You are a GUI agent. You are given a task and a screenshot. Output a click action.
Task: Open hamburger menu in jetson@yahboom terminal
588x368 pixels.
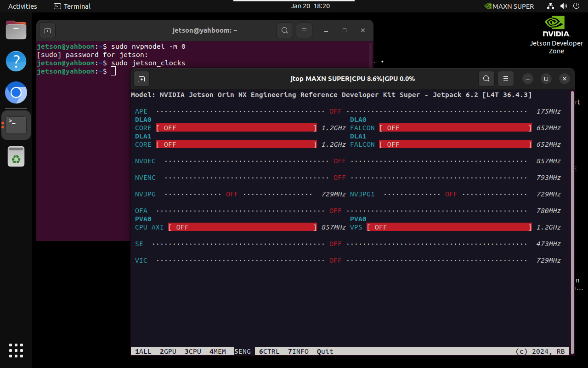(x=304, y=30)
